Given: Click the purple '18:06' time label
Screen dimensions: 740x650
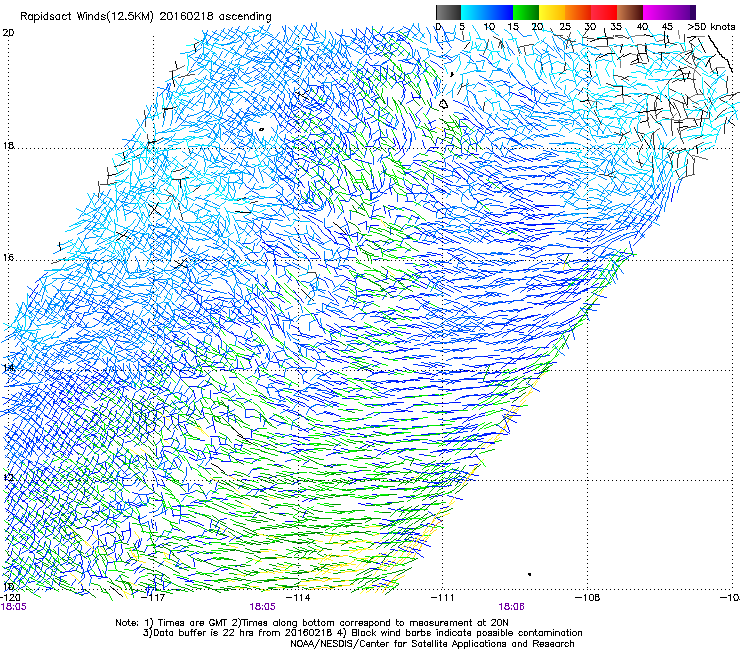Looking at the screenshot, I should pyautogui.click(x=512, y=607).
